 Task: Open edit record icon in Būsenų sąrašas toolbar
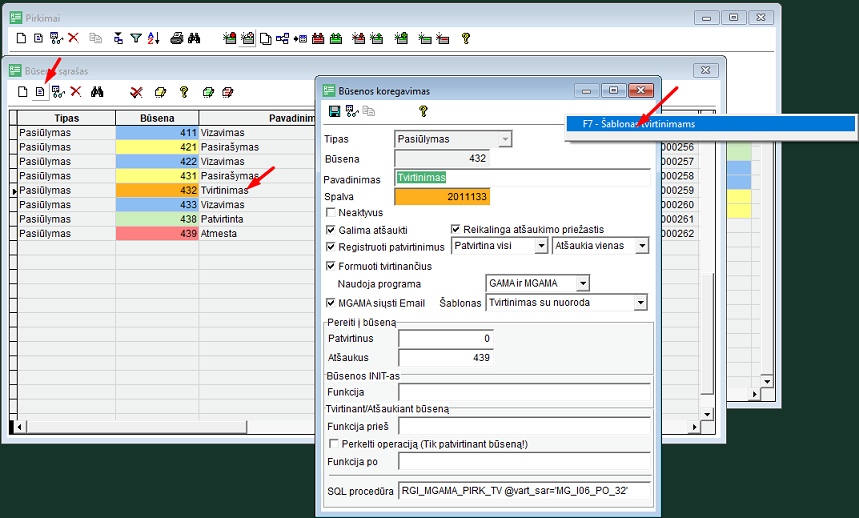[40, 92]
